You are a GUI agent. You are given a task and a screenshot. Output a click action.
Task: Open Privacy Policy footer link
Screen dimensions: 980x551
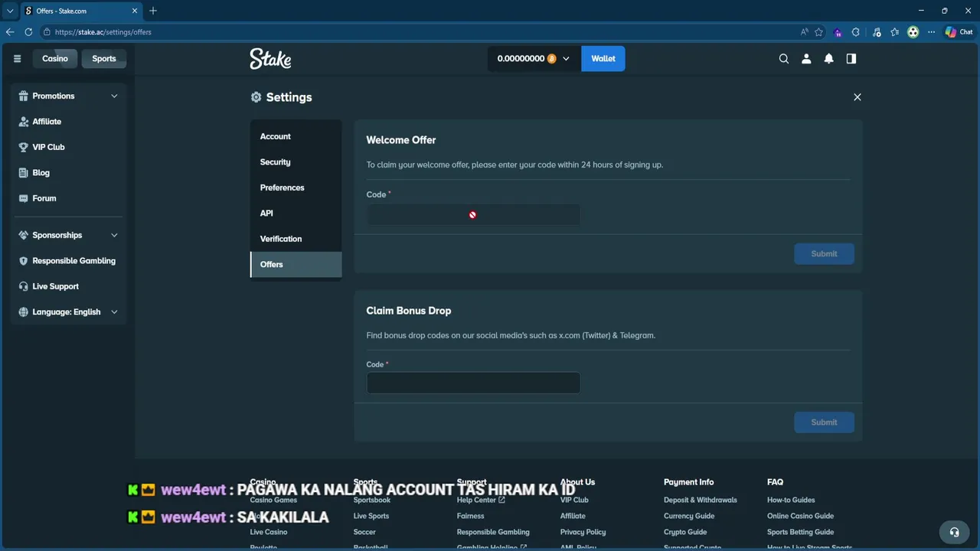[583, 532]
